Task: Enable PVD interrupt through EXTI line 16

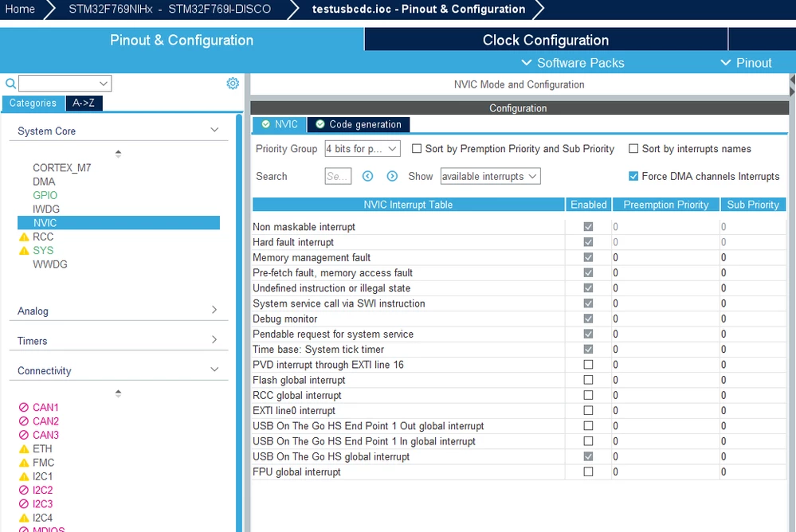Action: [x=588, y=365]
